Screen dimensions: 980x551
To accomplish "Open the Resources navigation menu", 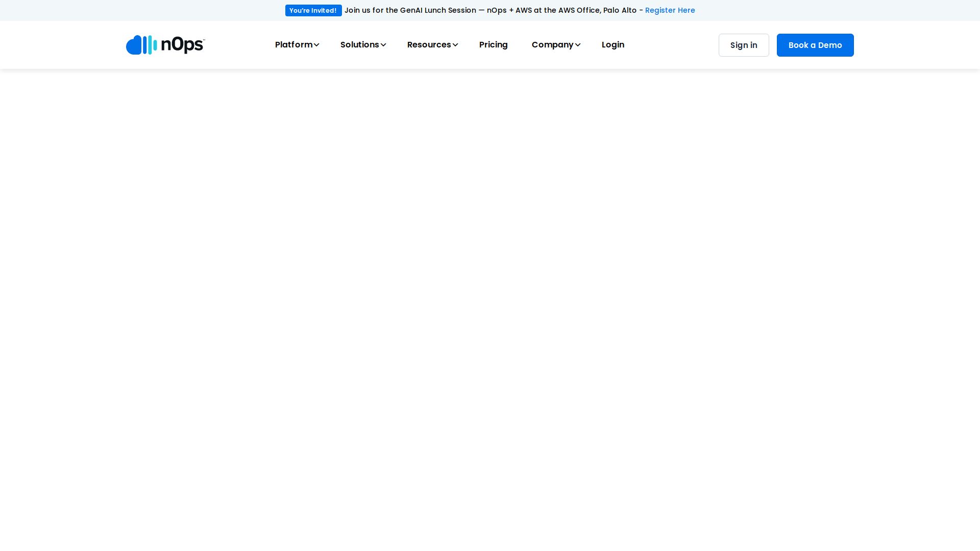I will 429,45.
